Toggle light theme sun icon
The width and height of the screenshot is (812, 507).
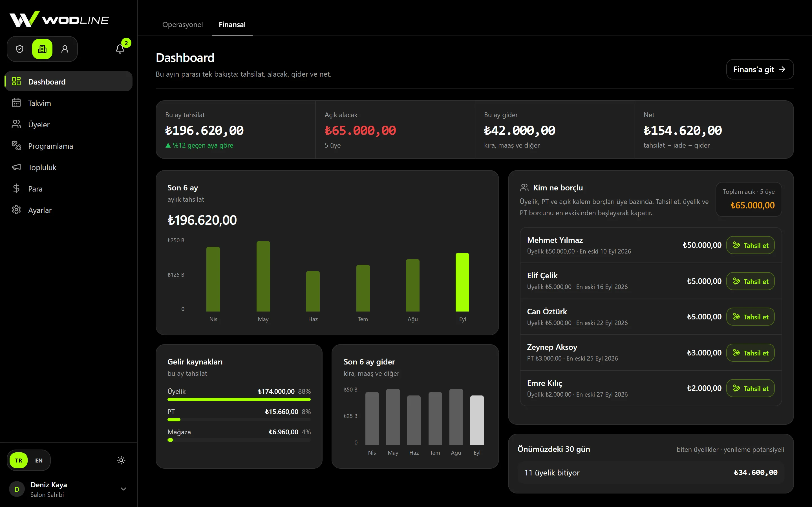pos(121,461)
